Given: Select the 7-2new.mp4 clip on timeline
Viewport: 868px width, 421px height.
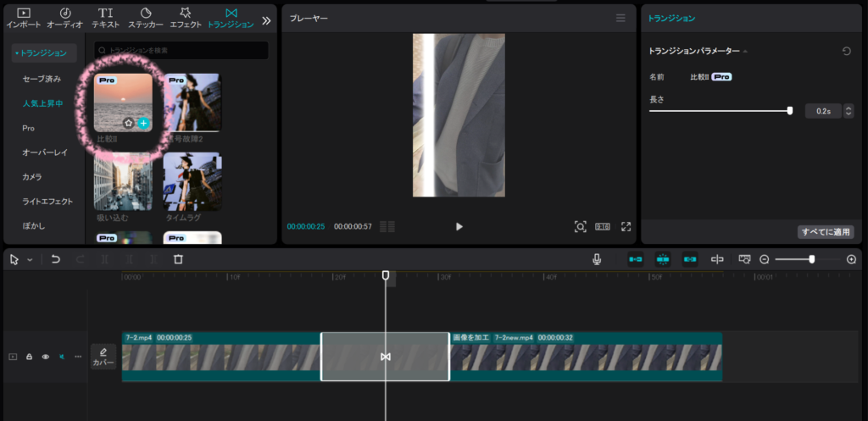Looking at the screenshot, I should click(x=586, y=357).
